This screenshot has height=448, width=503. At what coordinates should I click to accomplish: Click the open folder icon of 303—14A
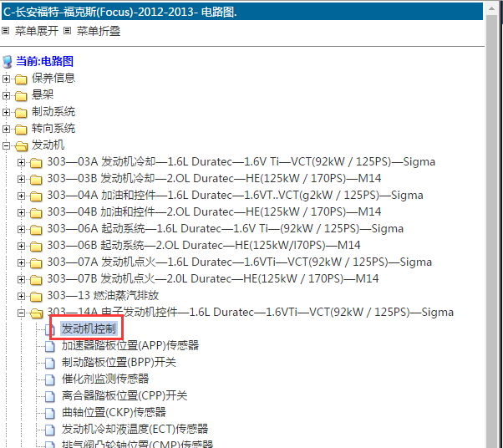[36, 313]
